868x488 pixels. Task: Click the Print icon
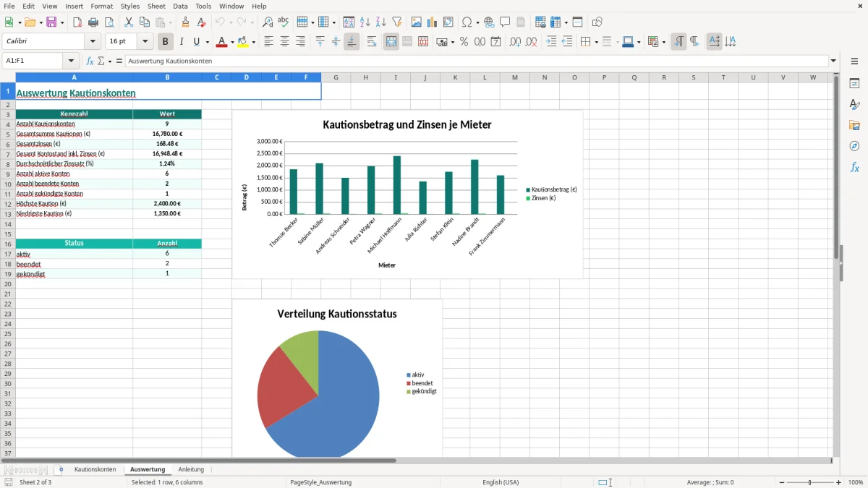pyautogui.click(x=93, y=22)
